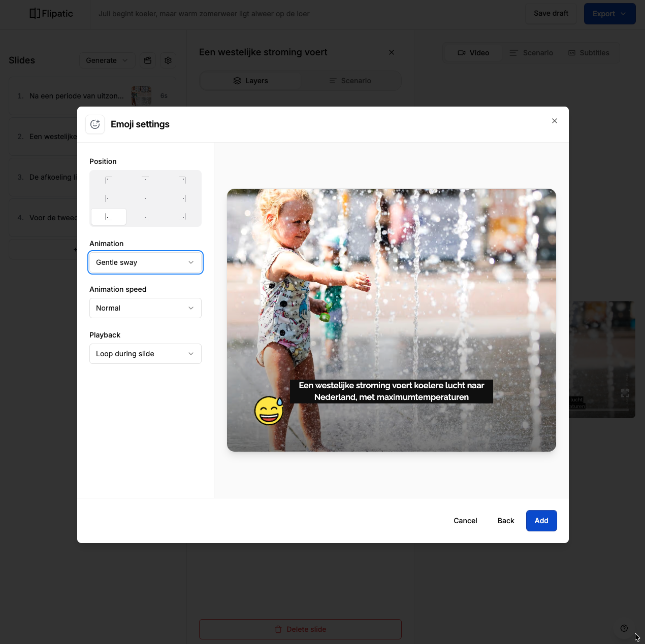
Task: Switch to Scenario tab in slide panel
Action: coord(350,81)
